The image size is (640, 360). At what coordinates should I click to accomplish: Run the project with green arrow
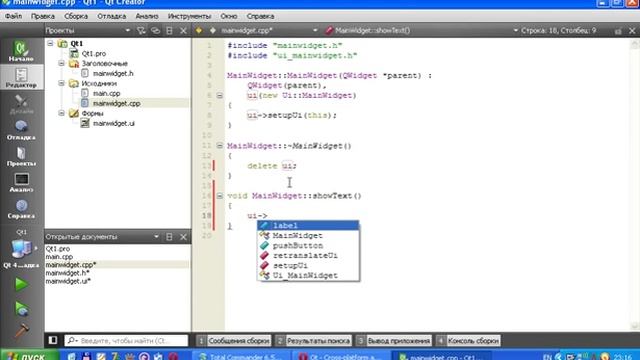click(x=21, y=284)
